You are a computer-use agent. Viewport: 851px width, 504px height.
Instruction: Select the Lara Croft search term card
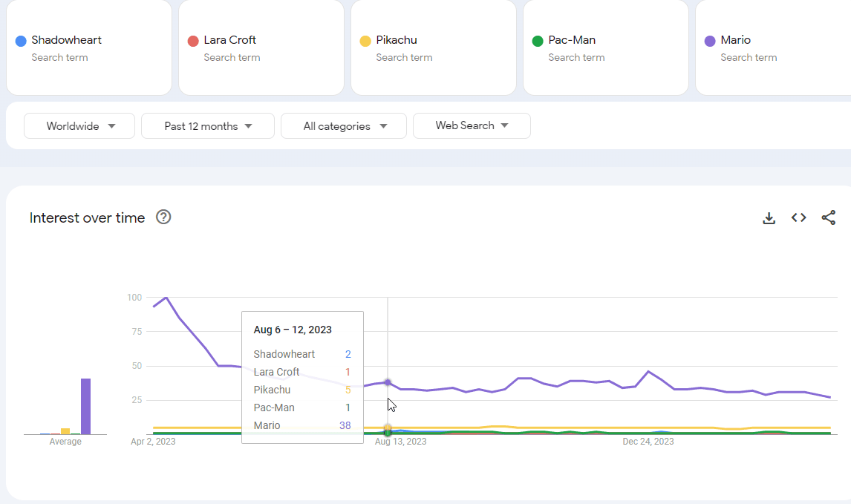point(261,48)
